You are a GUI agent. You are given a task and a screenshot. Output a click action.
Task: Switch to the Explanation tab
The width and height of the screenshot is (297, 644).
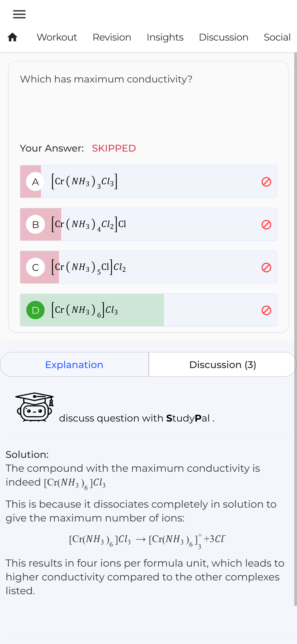tap(74, 365)
